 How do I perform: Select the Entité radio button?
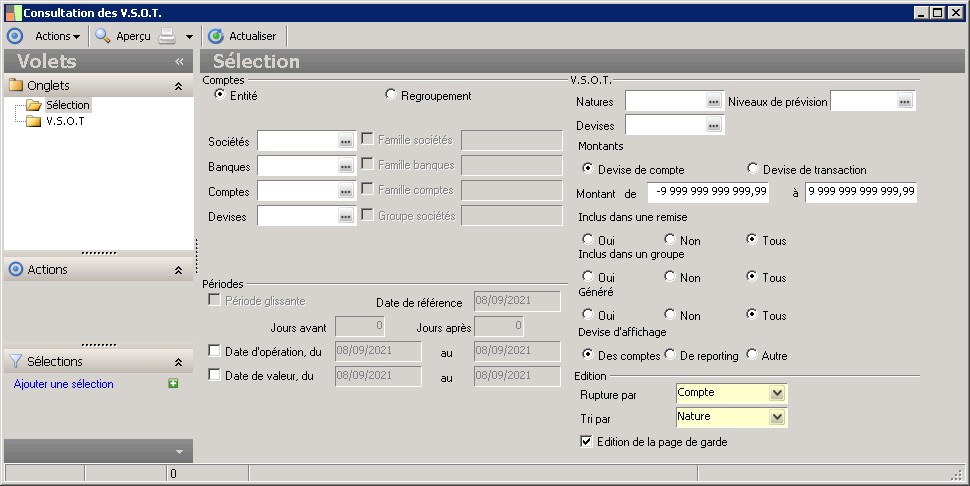click(220, 95)
